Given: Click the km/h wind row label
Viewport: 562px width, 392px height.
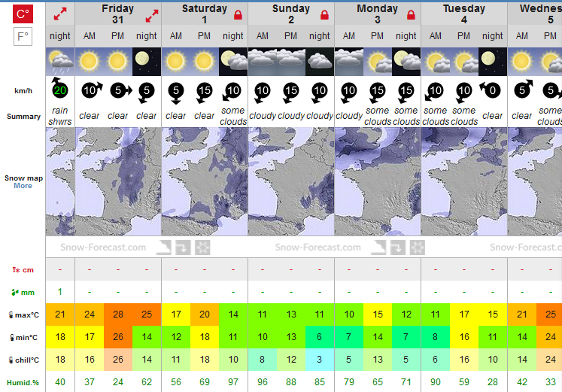Looking at the screenshot, I should click(x=23, y=91).
